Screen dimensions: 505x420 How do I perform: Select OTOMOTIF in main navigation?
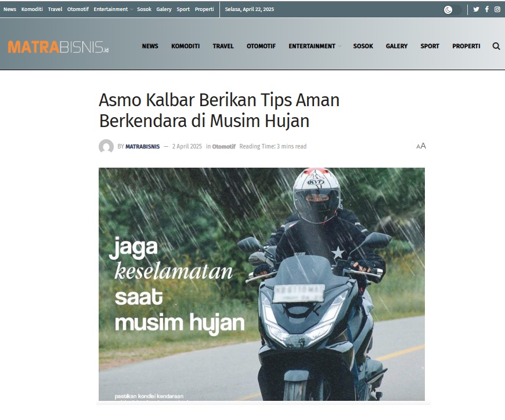pyautogui.click(x=261, y=46)
